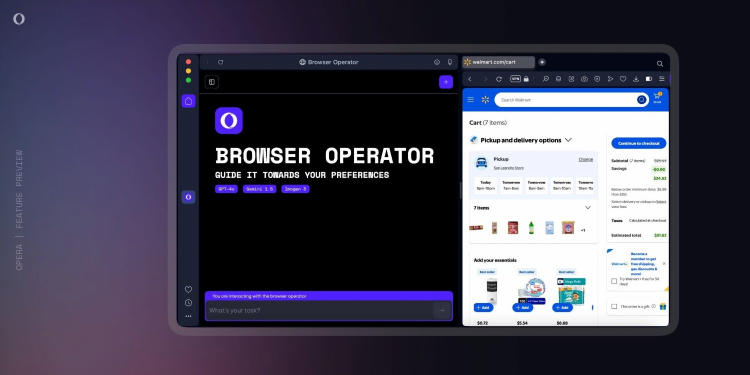The image size is (750, 375).
Task: Open the Opera AI sidebar icon
Action: click(x=188, y=197)
